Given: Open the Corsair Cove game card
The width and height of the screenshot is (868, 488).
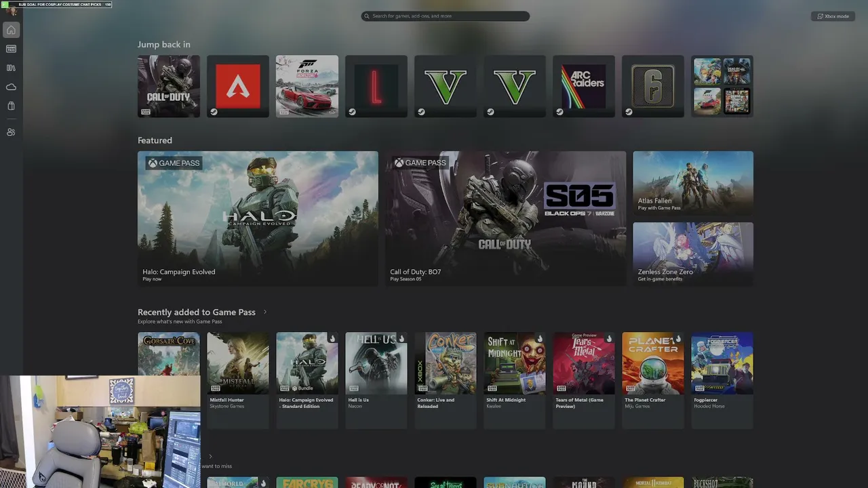Looking at the screenshot, I should pyautogui.click(x=169, y=354).
